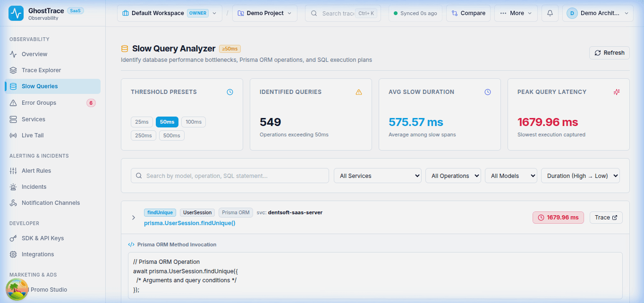Click the sparkle icon in Peak Query Latency card
This screenshot has width=644, height=303.
coord(617,92)
